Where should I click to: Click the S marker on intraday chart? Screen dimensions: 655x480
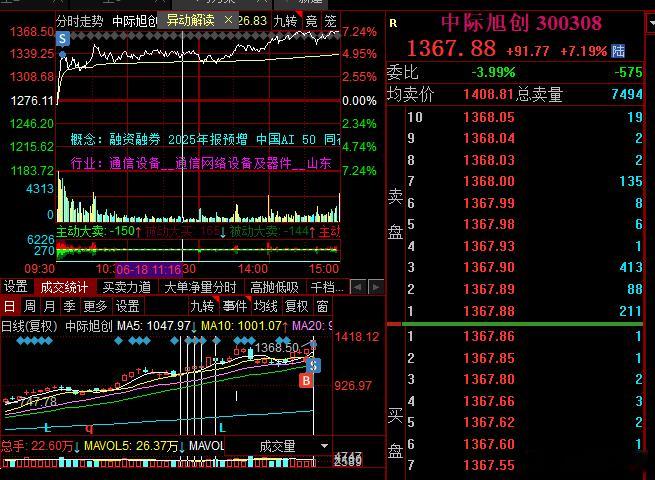(62, 39)
